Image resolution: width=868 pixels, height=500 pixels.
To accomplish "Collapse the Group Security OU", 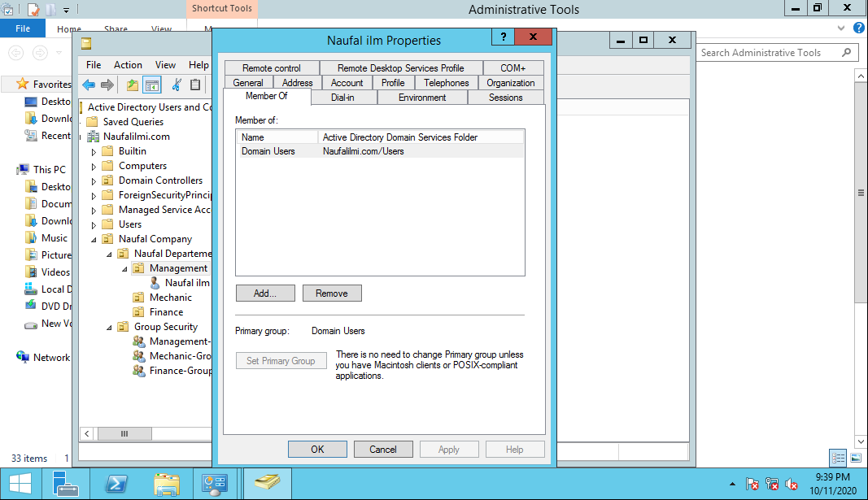I will point(109,328).
